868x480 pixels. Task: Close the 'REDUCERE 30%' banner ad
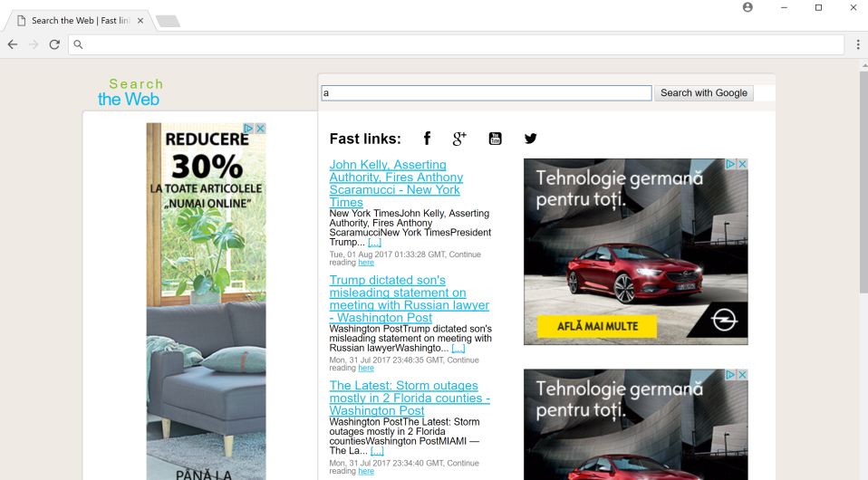click(x=260, y=129)
